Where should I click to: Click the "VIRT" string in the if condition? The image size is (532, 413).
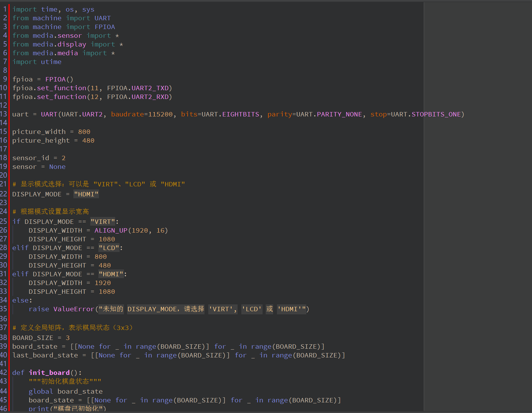103,222
